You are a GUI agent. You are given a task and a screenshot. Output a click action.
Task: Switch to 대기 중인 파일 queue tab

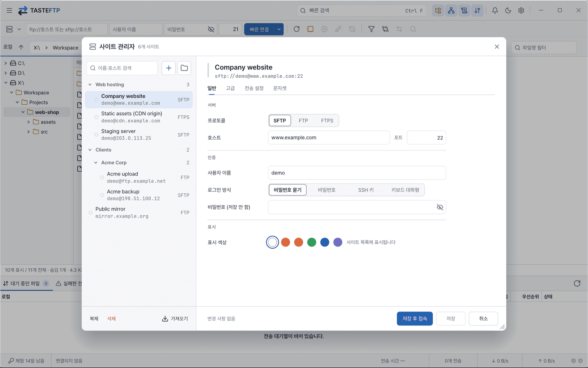pyautogui.click(x=26, y=283)
